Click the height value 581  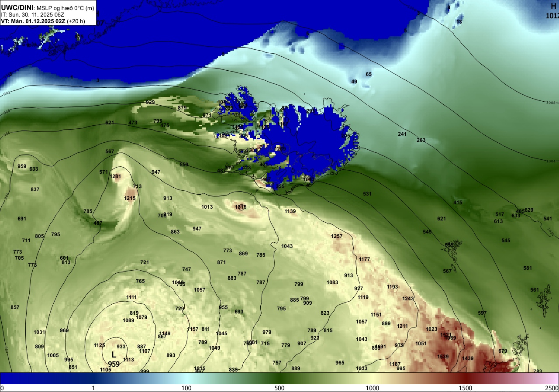click(x=528, y=268)
